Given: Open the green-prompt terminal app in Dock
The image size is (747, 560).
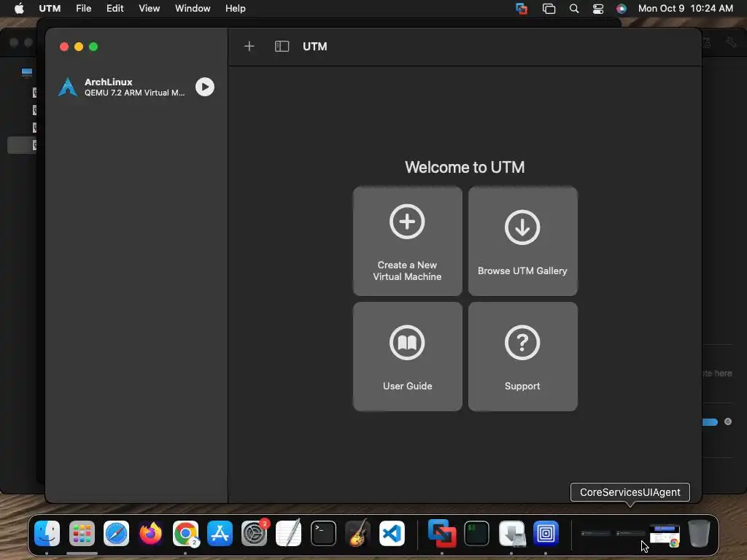Looking at the screenshot, I should 476,533.
